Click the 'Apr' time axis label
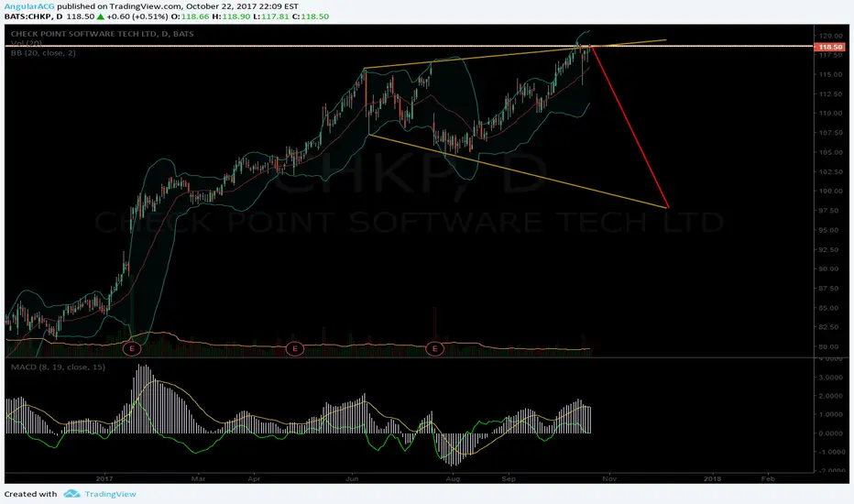This screenshot has height=504, width=854. tap(254, 478)
